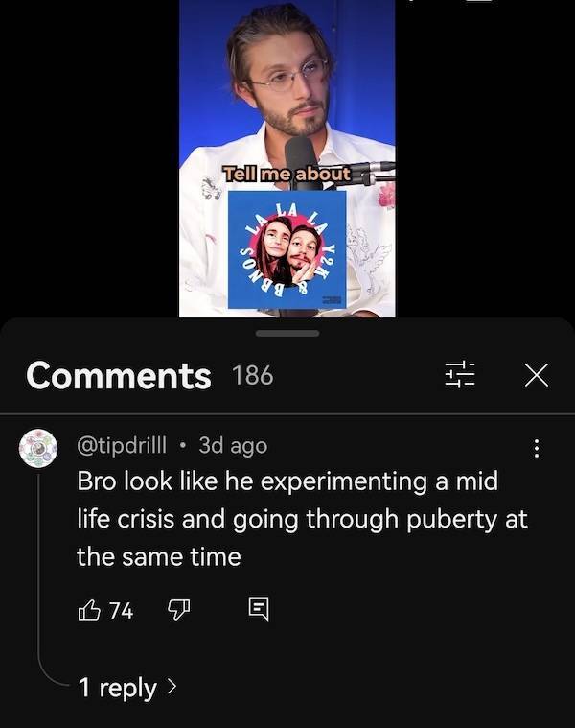
Task: Click the 74 likes count
Action: [x=121, y=609]
